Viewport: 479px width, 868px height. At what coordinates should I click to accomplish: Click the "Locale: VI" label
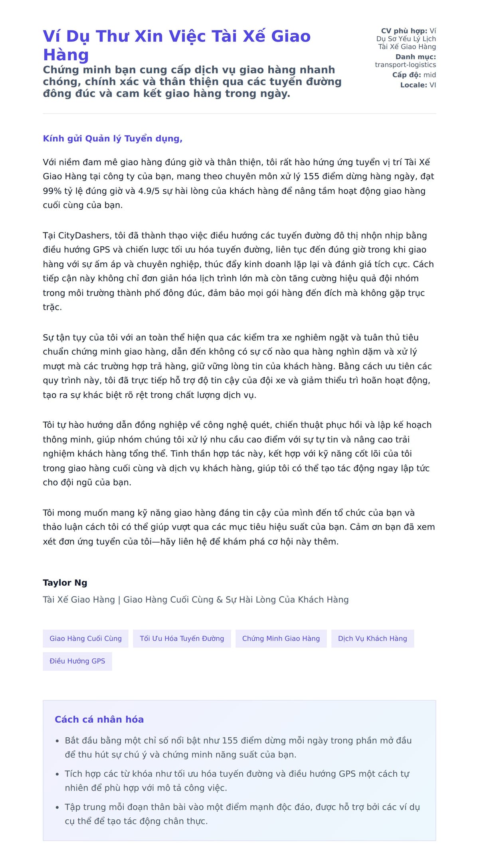[418, 85]
